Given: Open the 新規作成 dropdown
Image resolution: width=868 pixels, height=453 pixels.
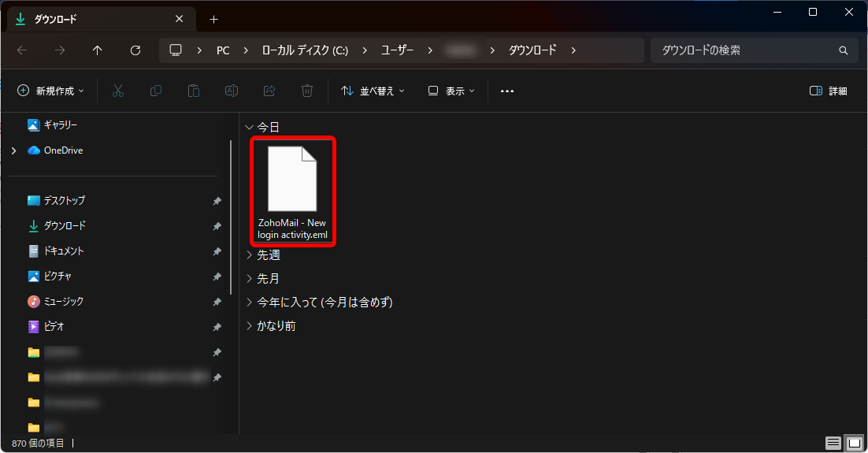Looking at the screenshot, I should coord(50,91).
